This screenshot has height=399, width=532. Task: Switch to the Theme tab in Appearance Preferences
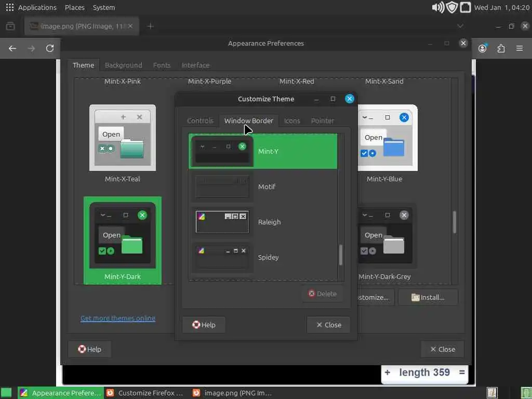coord(84,65)
